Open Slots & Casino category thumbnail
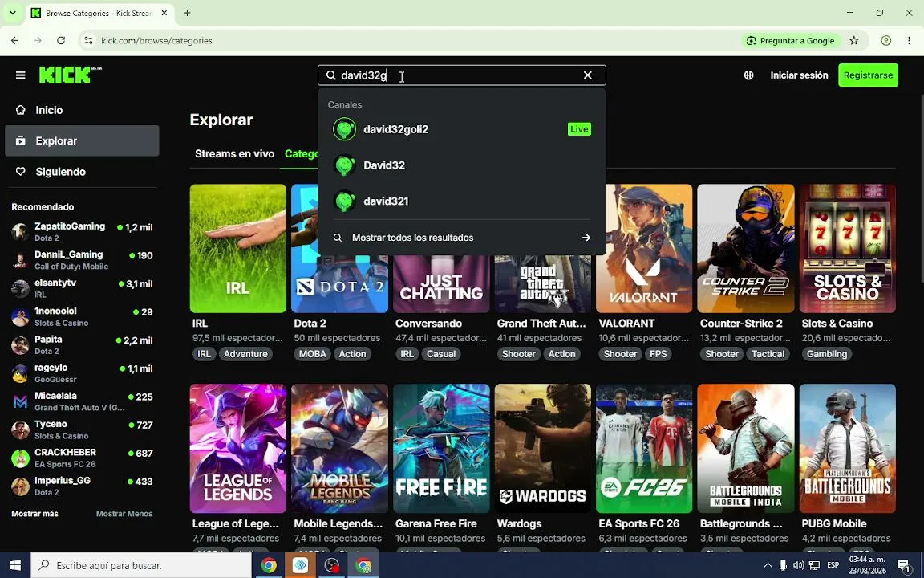 pyautogui.click(x=847, y=248)
